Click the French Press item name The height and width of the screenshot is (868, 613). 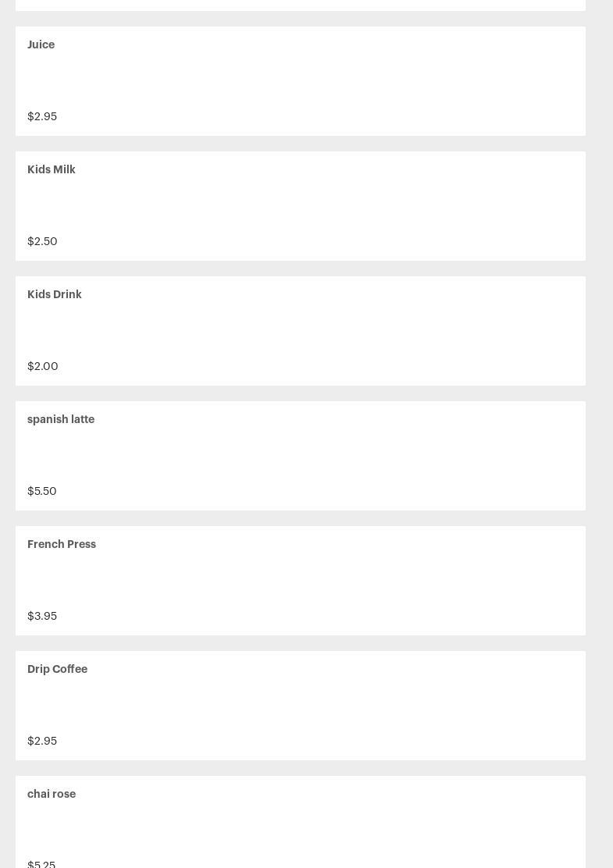click(62, 544)
